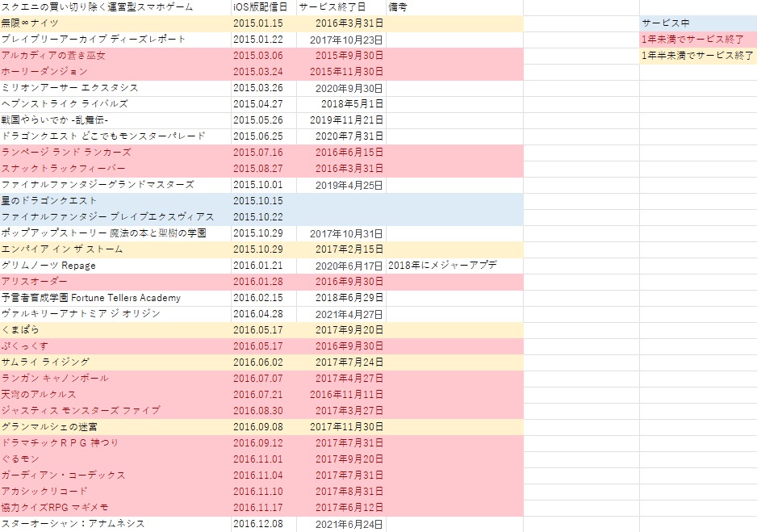
Task: Select the cell 'ぐるモン'
Action: pos(115,459)
